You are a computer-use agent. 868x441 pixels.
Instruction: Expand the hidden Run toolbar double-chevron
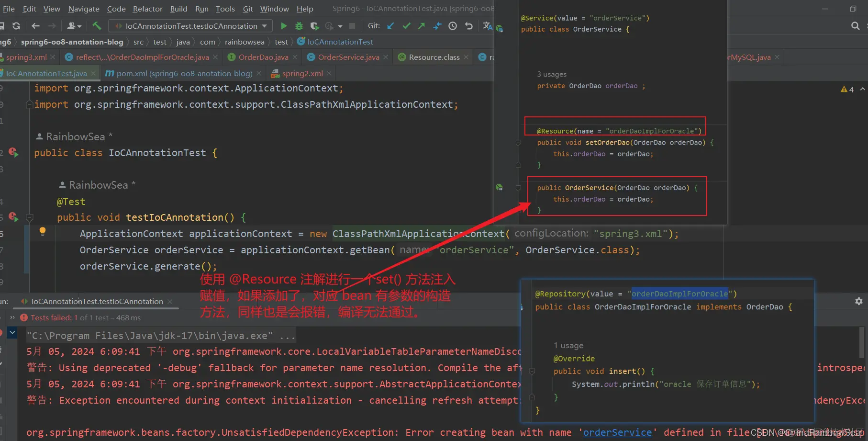point(12,317)
